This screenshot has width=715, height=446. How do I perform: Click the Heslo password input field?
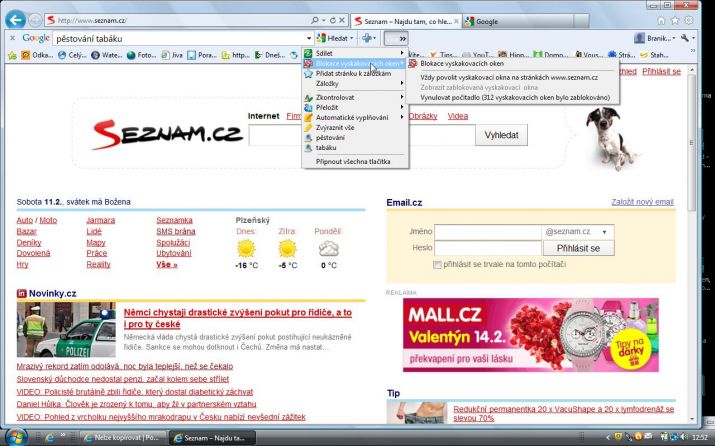(x=487, y=248)
